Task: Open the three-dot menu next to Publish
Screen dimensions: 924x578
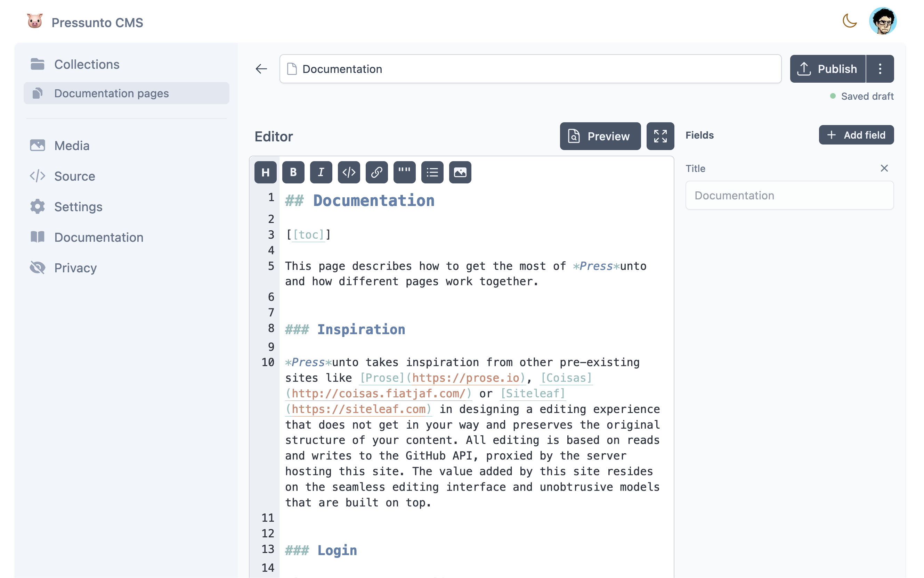Action: coord(880,69)
